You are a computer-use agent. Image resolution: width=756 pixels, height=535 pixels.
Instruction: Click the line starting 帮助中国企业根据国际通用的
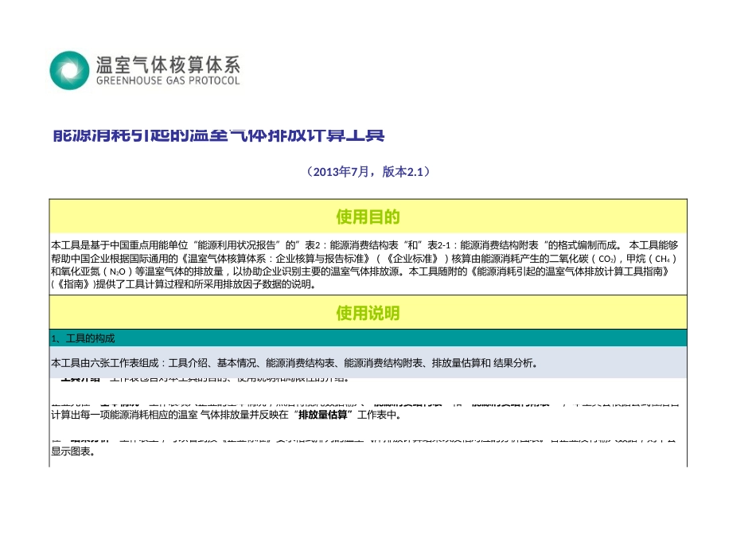tap(364, 258)
